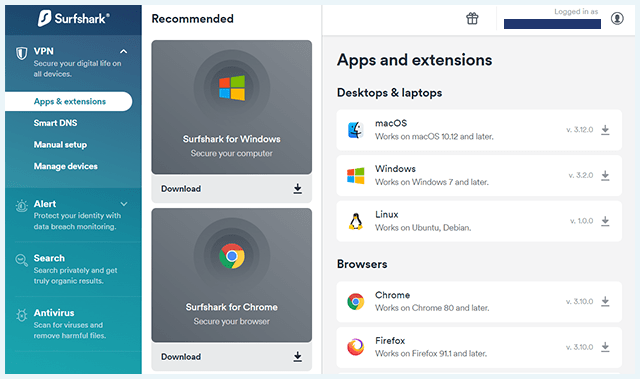Click 'Logged in as' label
640x379 pixels.
click(x=576, y=11)
